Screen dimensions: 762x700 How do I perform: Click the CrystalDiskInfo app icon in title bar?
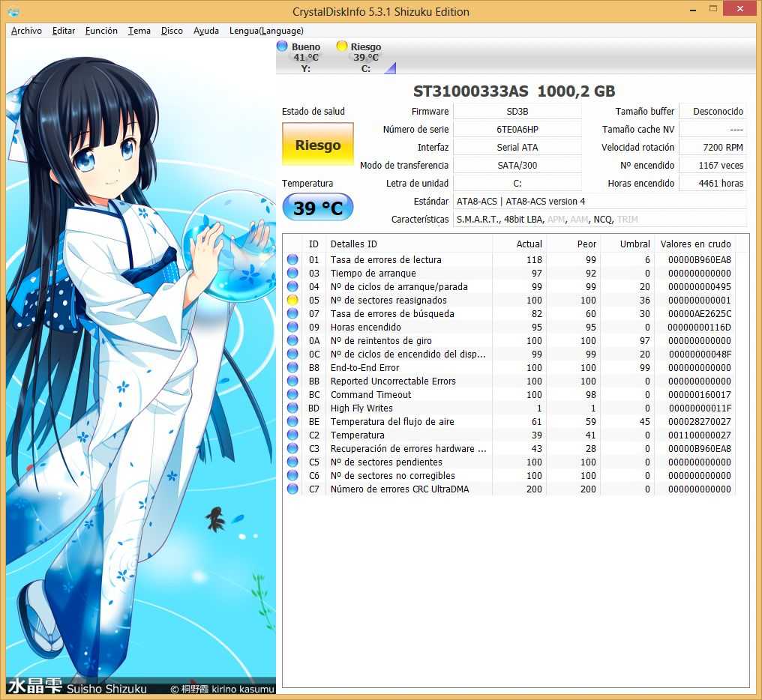[x=14, y=12]
